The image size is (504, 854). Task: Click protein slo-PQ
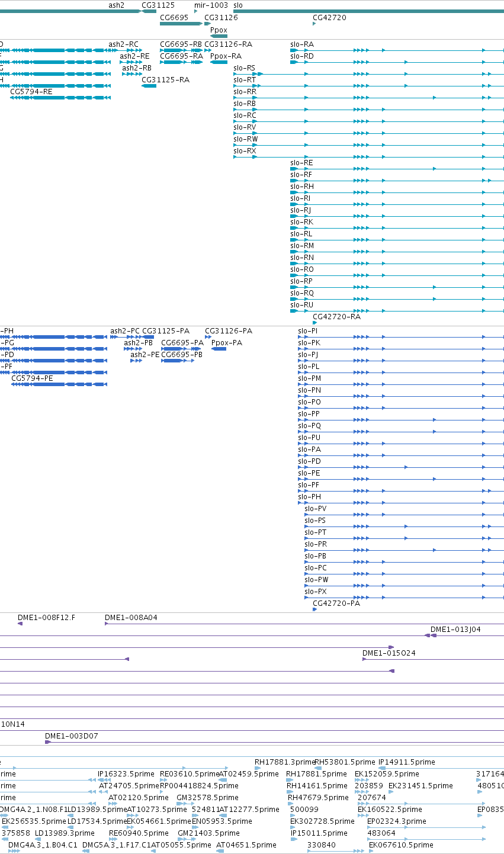pyautogui.click(x=309, y=426)
